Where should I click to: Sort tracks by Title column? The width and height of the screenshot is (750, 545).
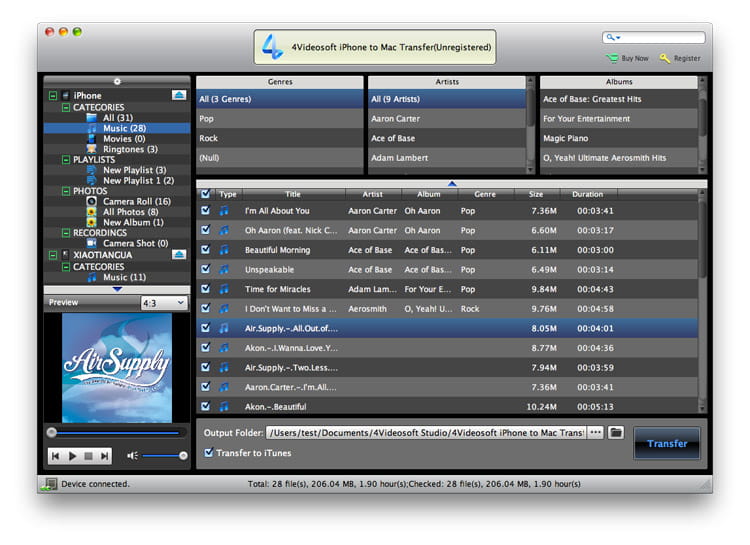pyautogui.click(x=293, y=194)
